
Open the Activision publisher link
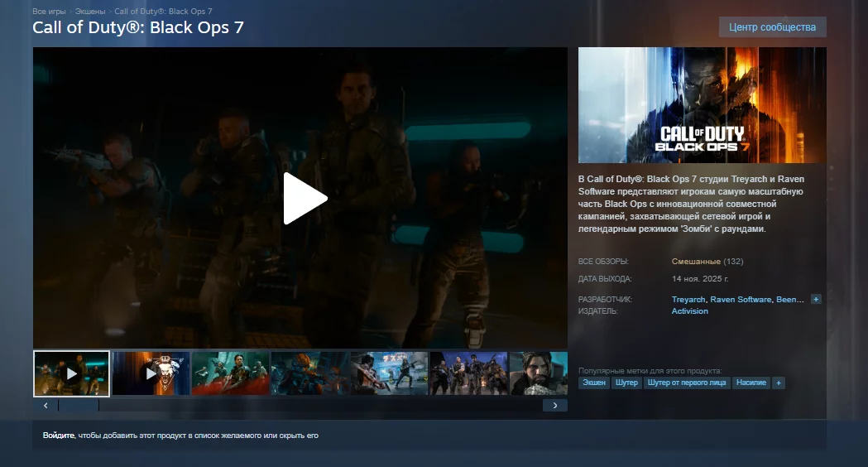[690, 311]
